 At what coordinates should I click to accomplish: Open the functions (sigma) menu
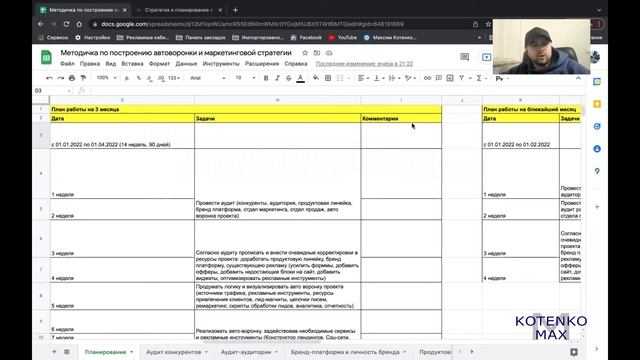[x=479, y=78]
